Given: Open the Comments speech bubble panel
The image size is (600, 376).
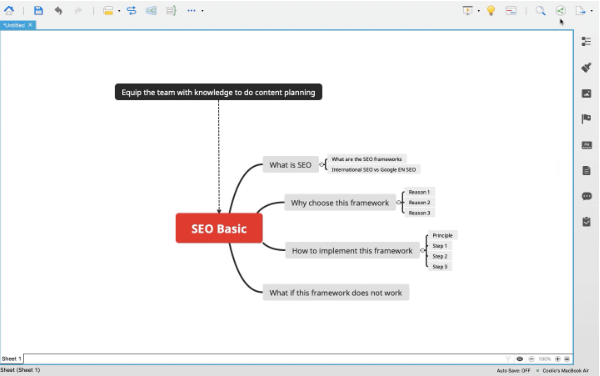Looking at the screenshot, I should pos(587,196).
